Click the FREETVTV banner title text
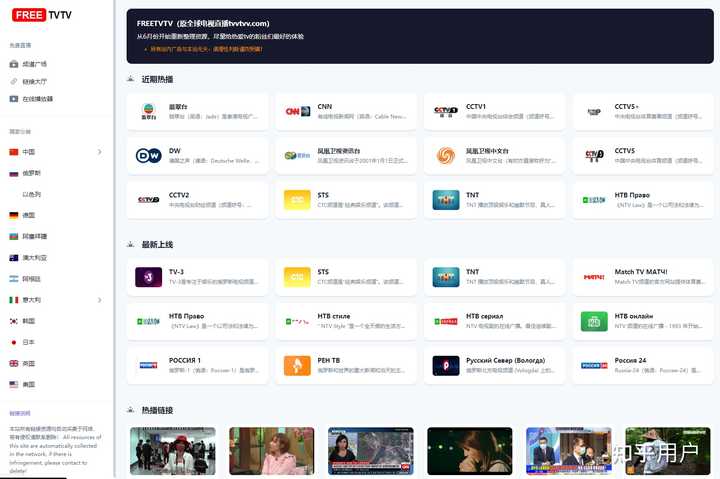The width and height of the screenshot is (720, 479). point(203,23)
